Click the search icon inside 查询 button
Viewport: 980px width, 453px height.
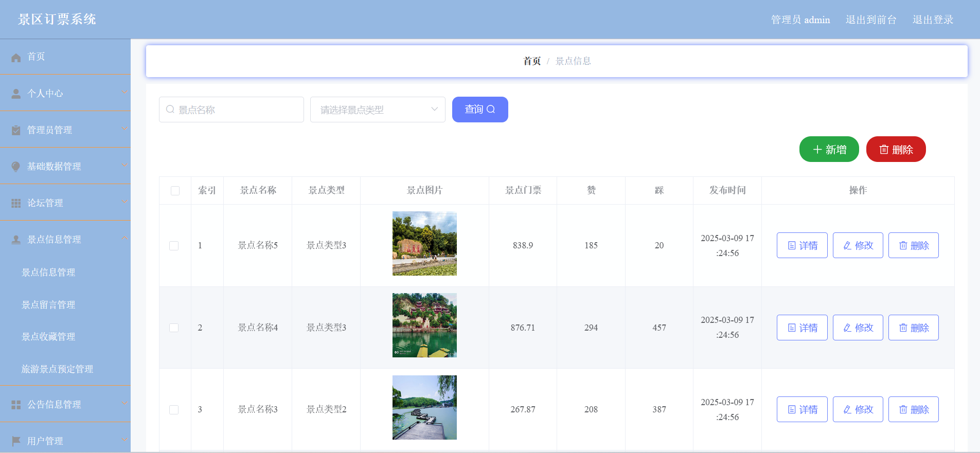[491, 109]
